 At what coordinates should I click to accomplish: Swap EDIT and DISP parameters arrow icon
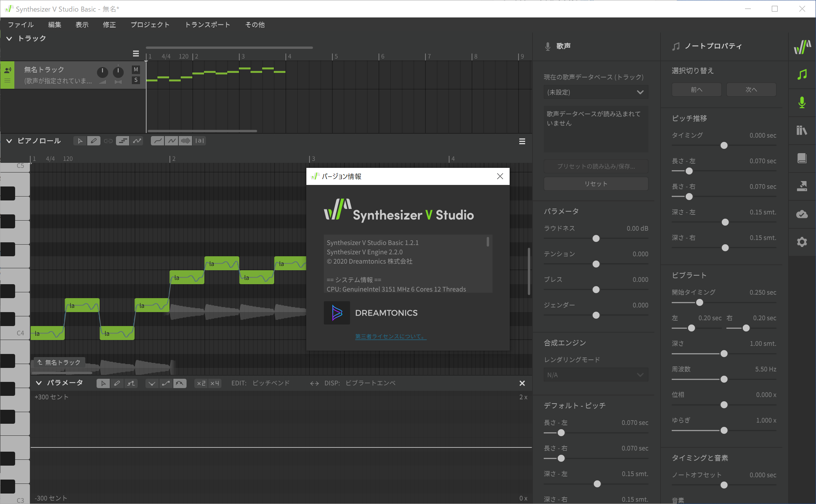pos(315,383)
